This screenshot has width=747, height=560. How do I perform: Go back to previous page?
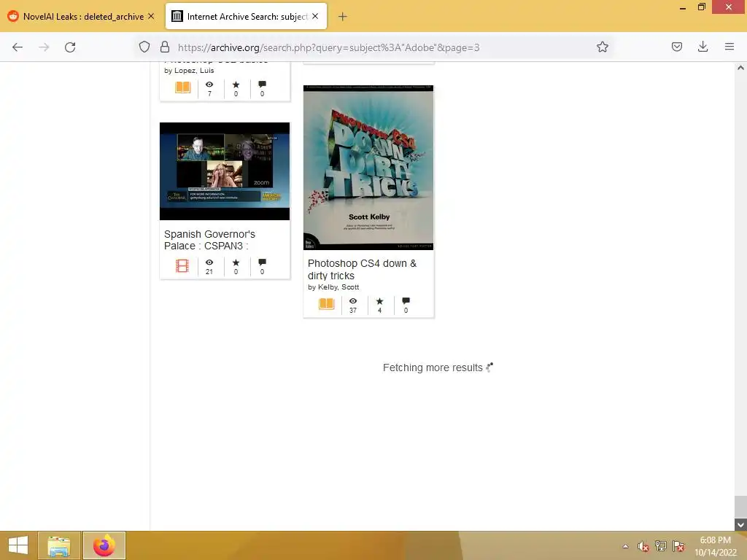tap(18, 47)
